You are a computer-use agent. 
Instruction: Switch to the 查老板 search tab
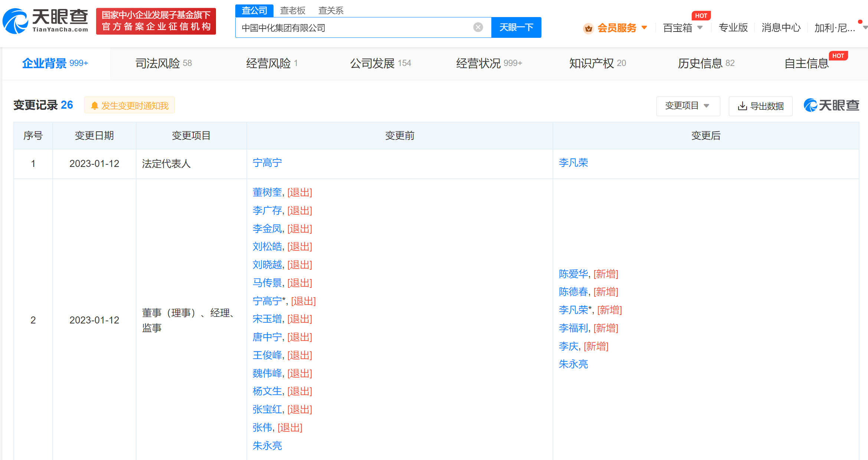(292, 10)
